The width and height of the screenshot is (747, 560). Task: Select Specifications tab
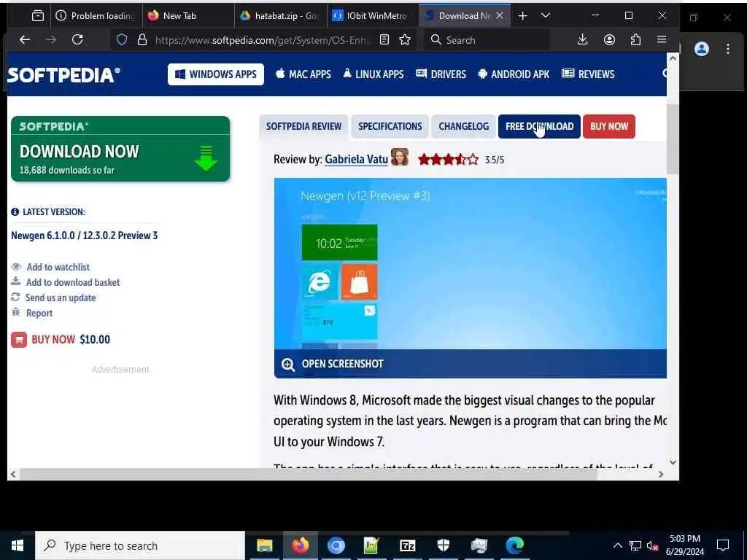pos(390,127)
